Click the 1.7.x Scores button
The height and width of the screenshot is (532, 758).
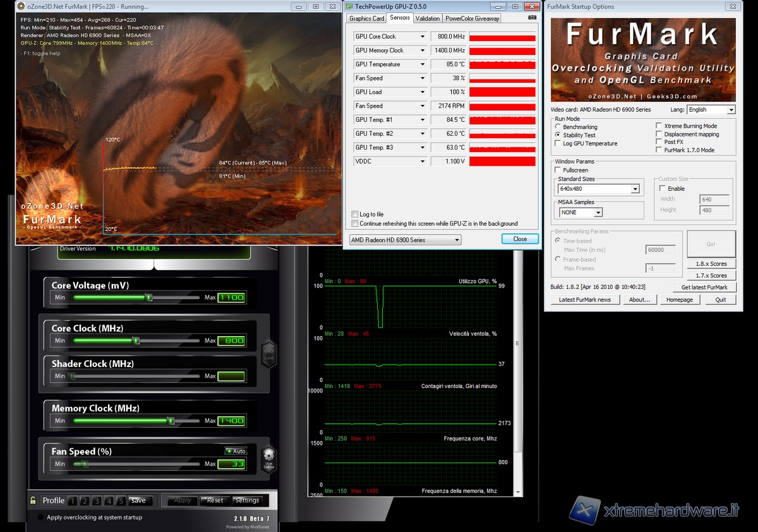711,275
